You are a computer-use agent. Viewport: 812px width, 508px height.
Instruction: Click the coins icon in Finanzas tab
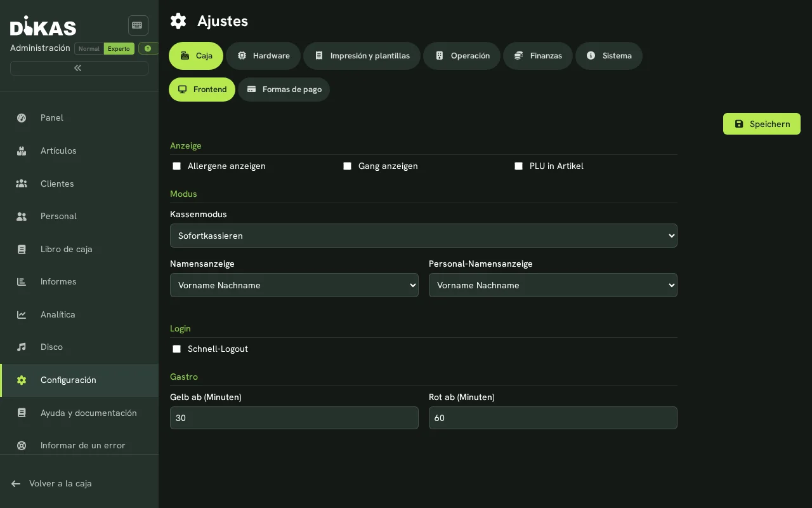pyautogui.click(x=518, y=56)
